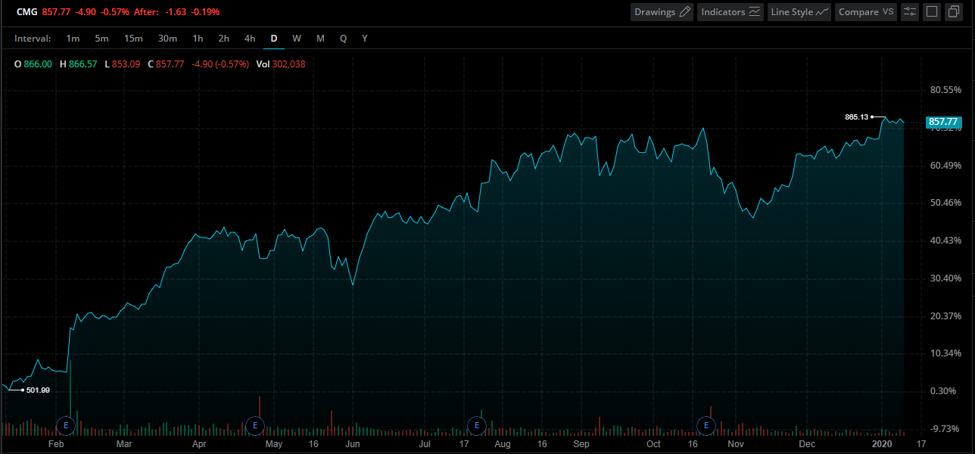
Task: Click the 501.99 low price label
Action: coord(38,390)
